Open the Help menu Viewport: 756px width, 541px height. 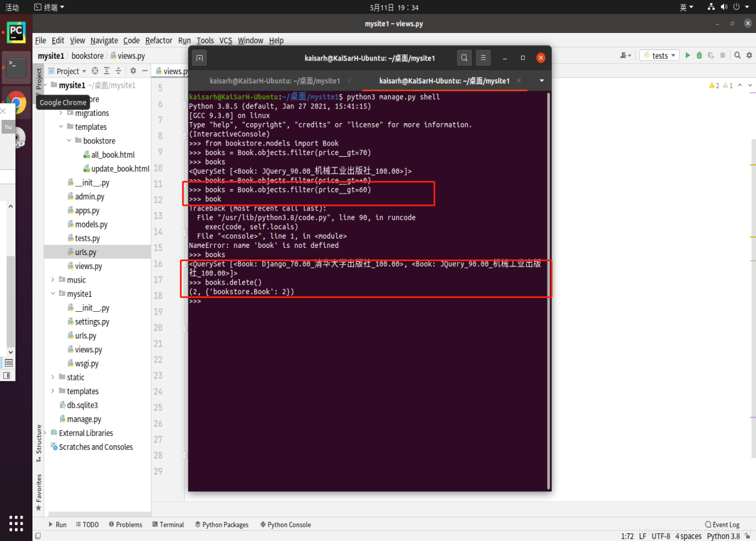[276, 40]
